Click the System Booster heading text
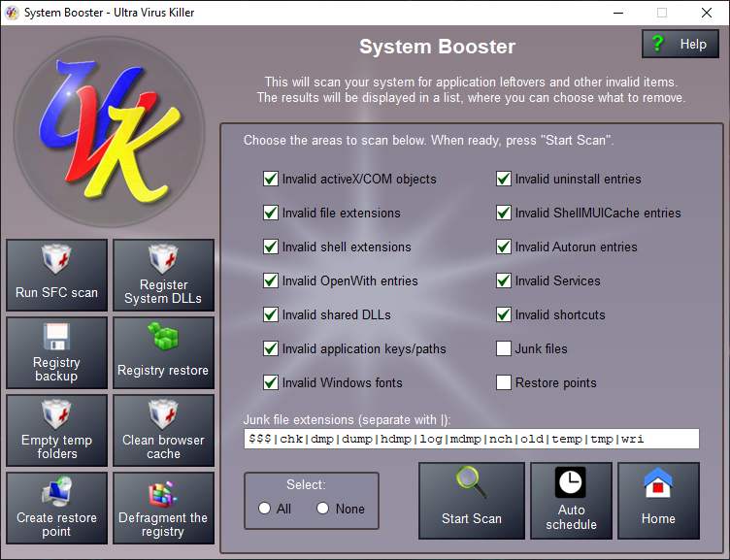Image resolution: width=730 pixels, height=560 pixels. [x=437, y=47]
